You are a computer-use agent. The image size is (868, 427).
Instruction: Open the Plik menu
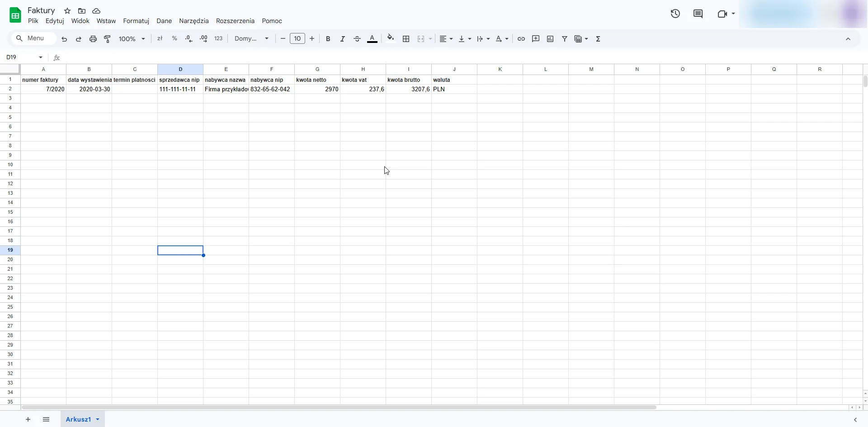pos(33,21)
